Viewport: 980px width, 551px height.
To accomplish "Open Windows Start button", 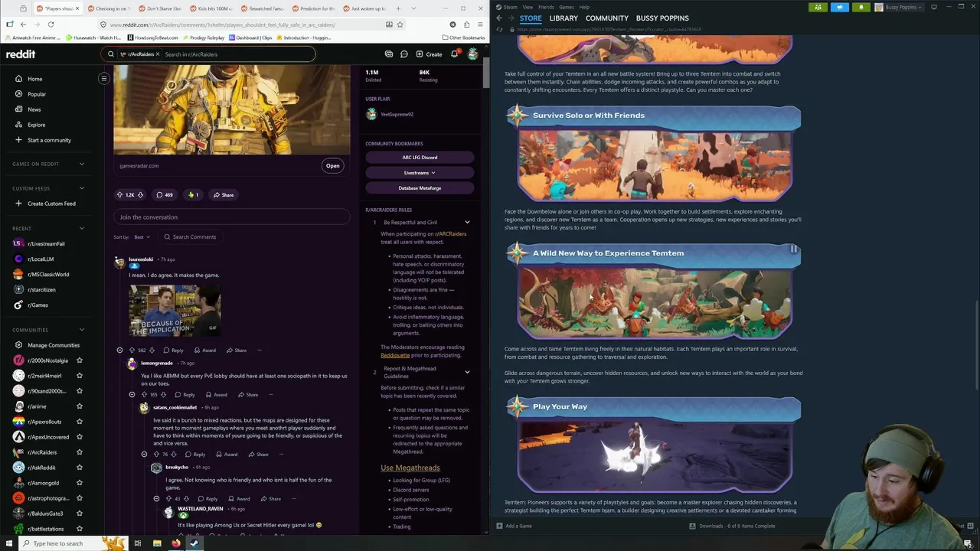I will (x=9, y=543).
